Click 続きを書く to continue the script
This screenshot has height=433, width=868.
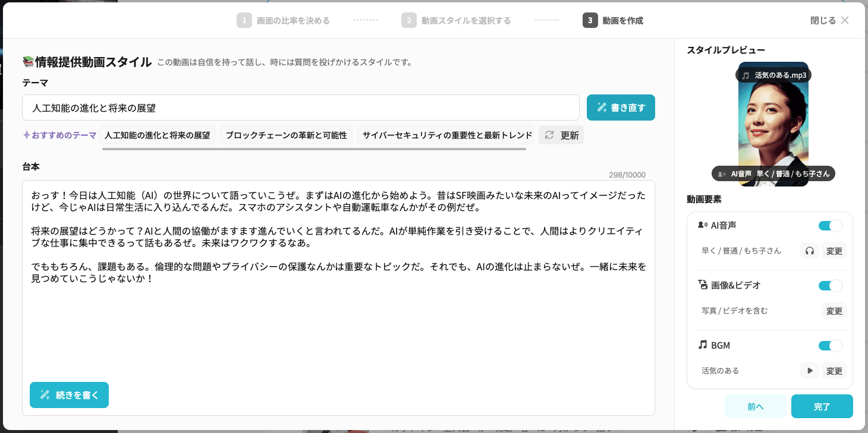pyautogui.click(x=69, y=395)
